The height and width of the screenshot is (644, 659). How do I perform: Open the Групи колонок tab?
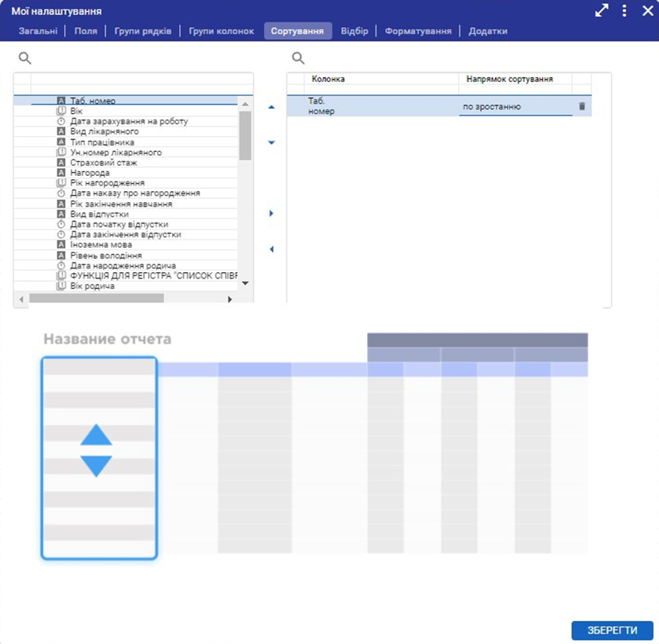pos(221,31)
